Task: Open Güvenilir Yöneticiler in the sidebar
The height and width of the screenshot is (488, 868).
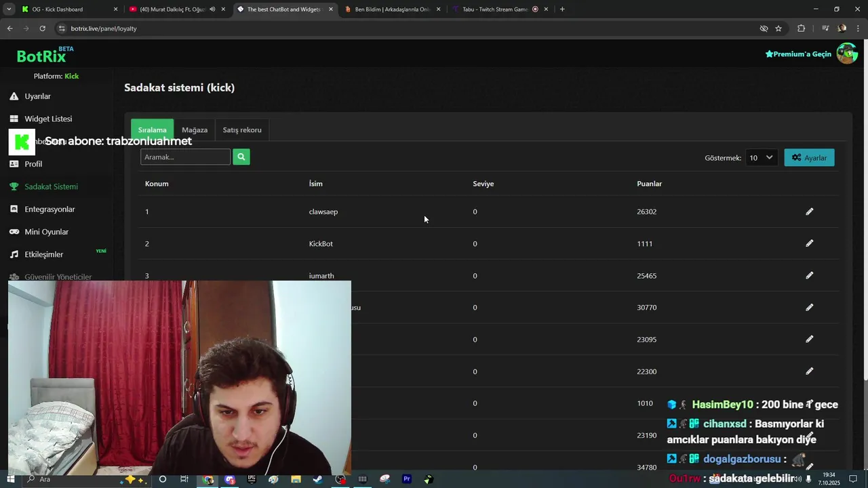Action: click(58, 277)
